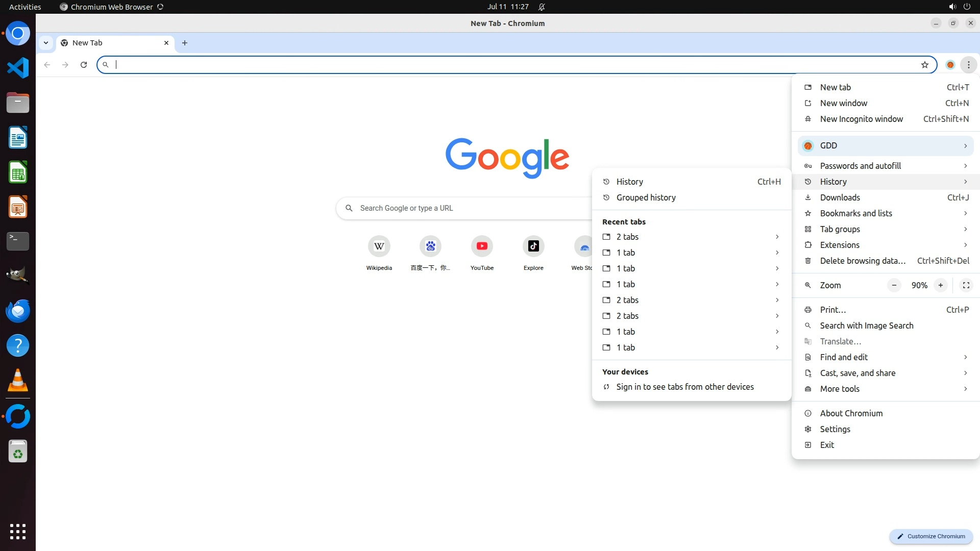Click the fullscreen icon beside zoom controls

(966, 285)
